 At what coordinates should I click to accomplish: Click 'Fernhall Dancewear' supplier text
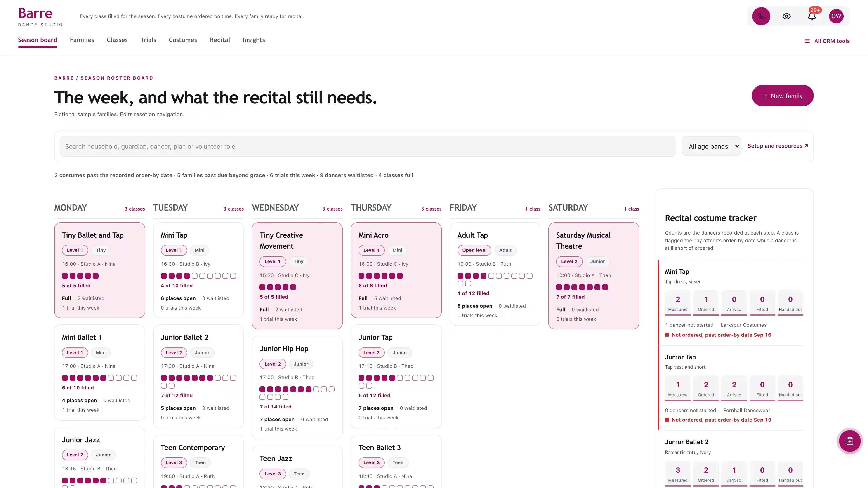pyautogui.click(x=746, y=410)
